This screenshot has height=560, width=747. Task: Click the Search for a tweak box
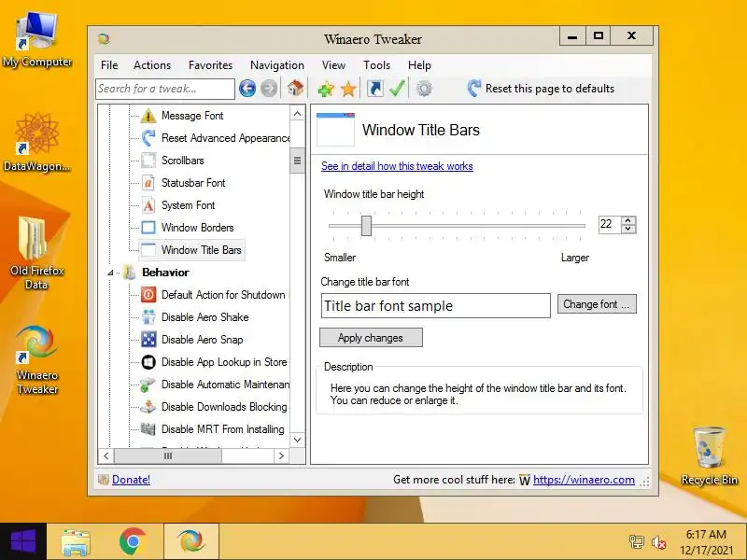pos(165,89)
